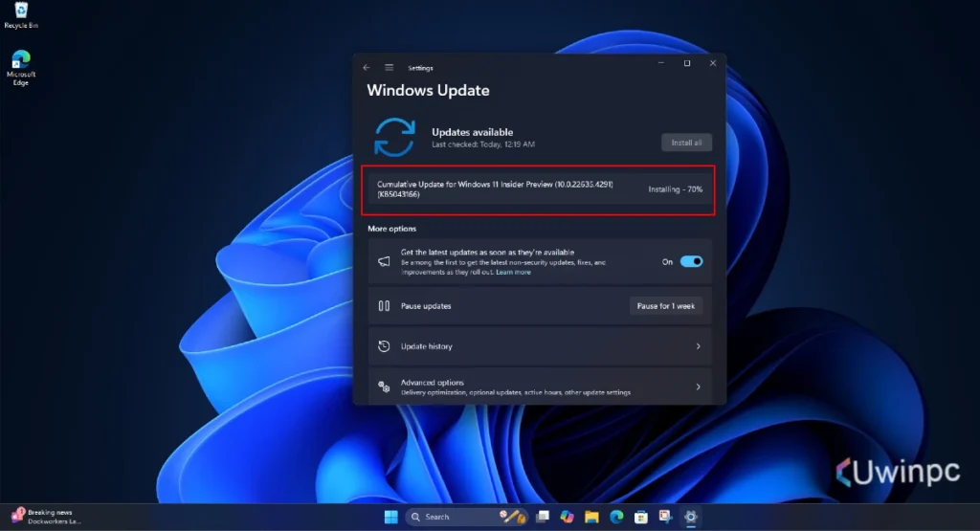Open Task View from the taskbar
The image size is (980, 531).
(543, 517)
